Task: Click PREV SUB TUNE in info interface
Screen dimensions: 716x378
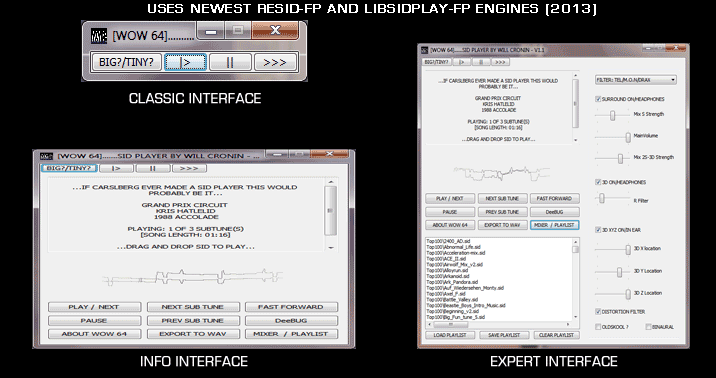Action: click(193, 320)
